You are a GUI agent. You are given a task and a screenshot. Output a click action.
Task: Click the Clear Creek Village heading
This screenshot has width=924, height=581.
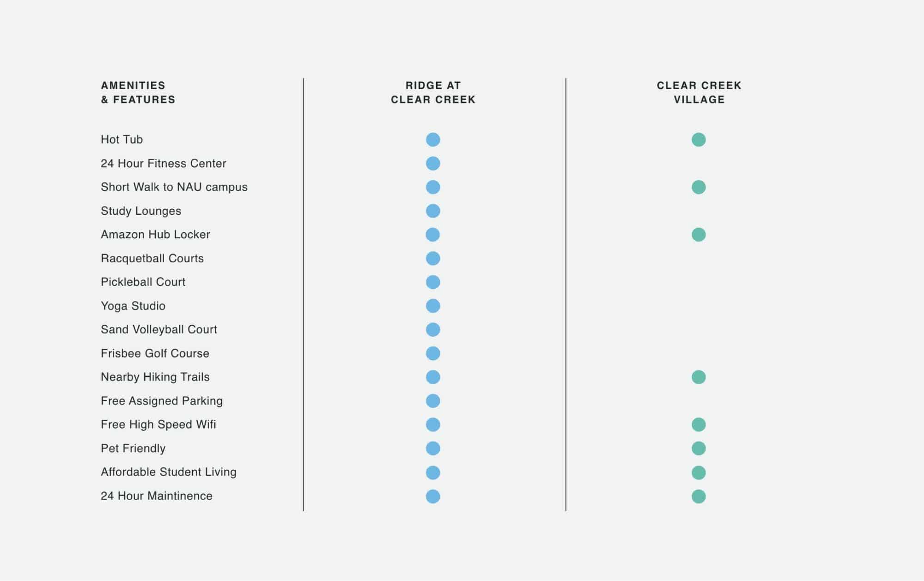point(699,92)
